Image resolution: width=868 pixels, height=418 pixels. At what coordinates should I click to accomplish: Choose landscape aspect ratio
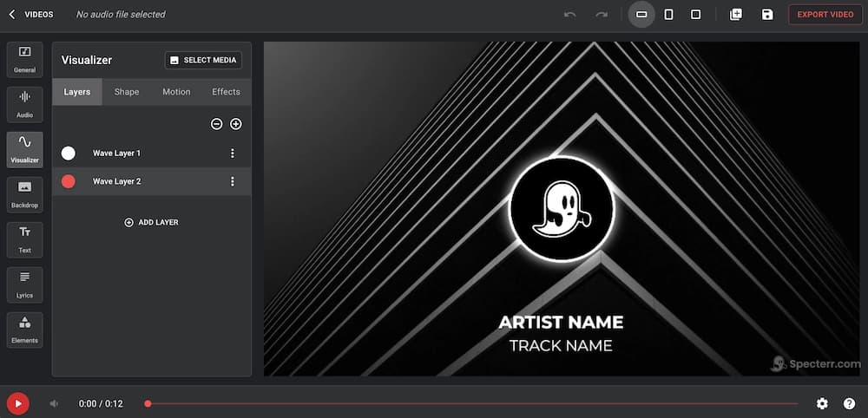tap(641, 15)
